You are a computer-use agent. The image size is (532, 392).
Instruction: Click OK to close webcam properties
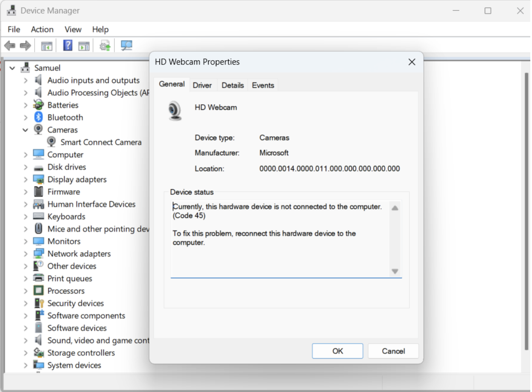[x=337, y=351]
